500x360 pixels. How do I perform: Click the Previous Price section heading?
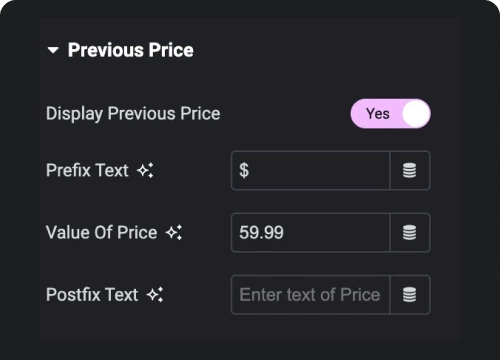pos(130,50)
